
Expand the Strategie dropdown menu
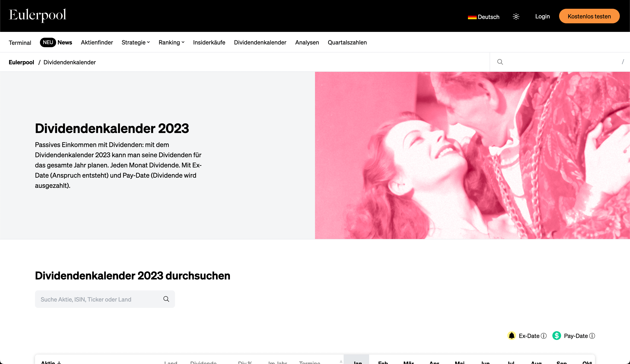click(135, 42)
